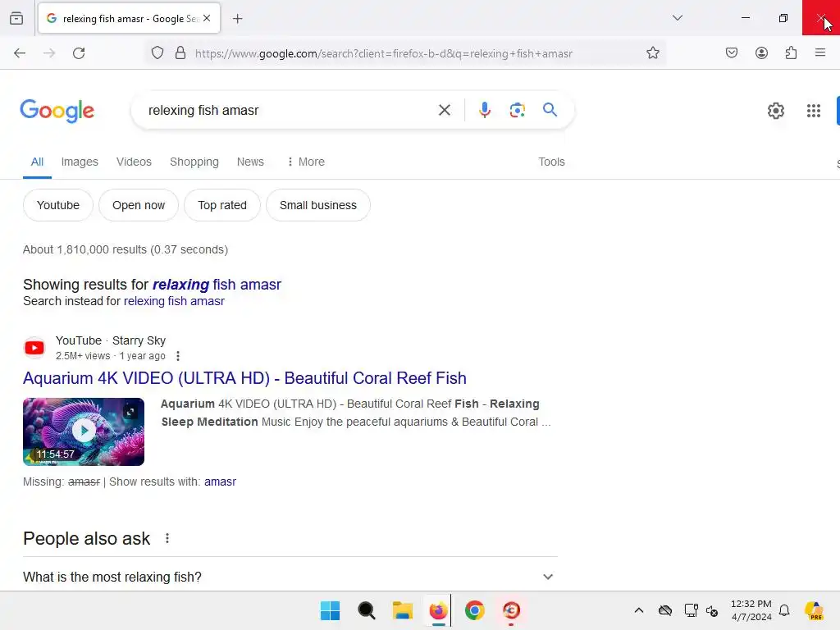Show hidden system tray icons
The image size is (840, 630).
pos(638,610)
